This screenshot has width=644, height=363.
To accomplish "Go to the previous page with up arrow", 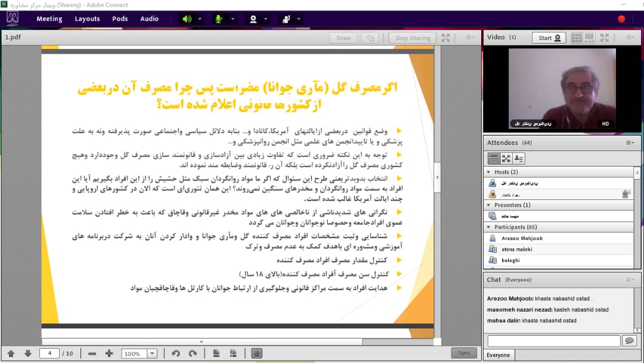I will (11, 353).
